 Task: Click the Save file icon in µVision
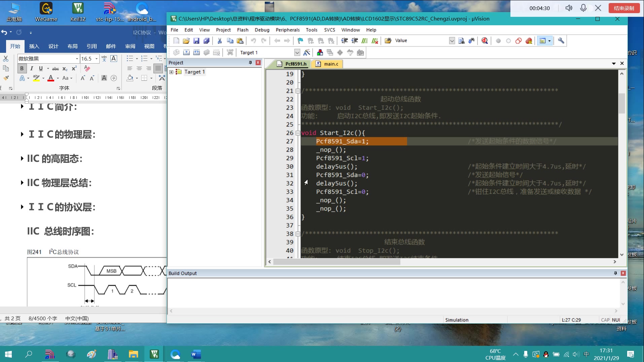[x=196, y=41]
